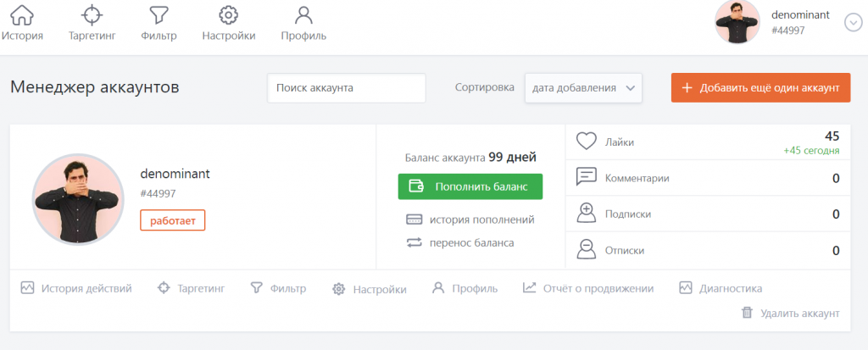The height and width of the screenshot is (350, 868).
Task: Click the small denominant avatar in the header
Action: click(x=737, y=22)
